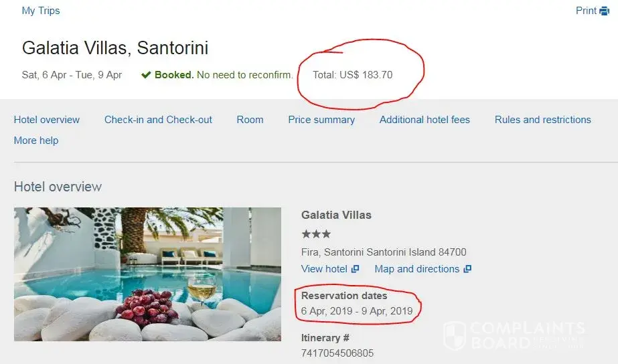Click the green Booked checkmark icon
This screenshot has height=364, width=618.
pyautogui.click(x=146, y=75)
